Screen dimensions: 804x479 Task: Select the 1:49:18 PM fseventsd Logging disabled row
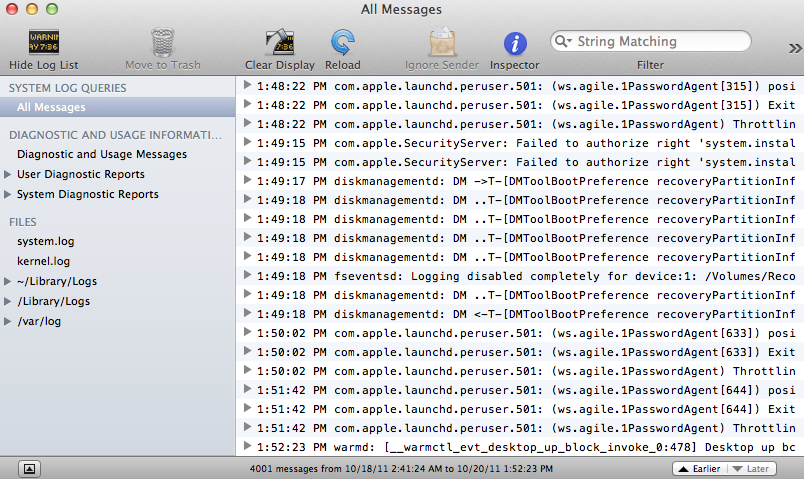(520, 276)
